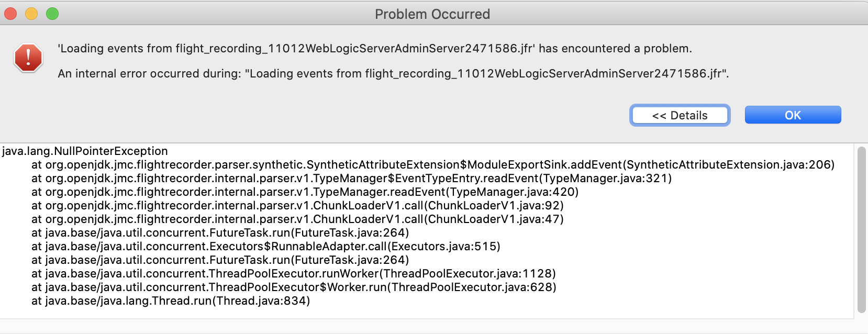Click the Executors.java:515 stack trace line

[x=265, y=247]
